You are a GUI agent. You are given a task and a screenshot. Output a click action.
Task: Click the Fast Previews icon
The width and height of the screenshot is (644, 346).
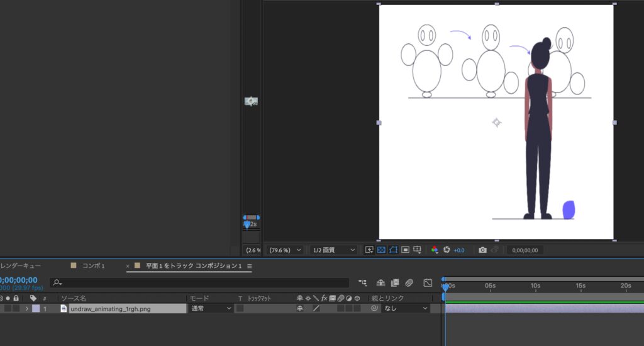(370, 250)
